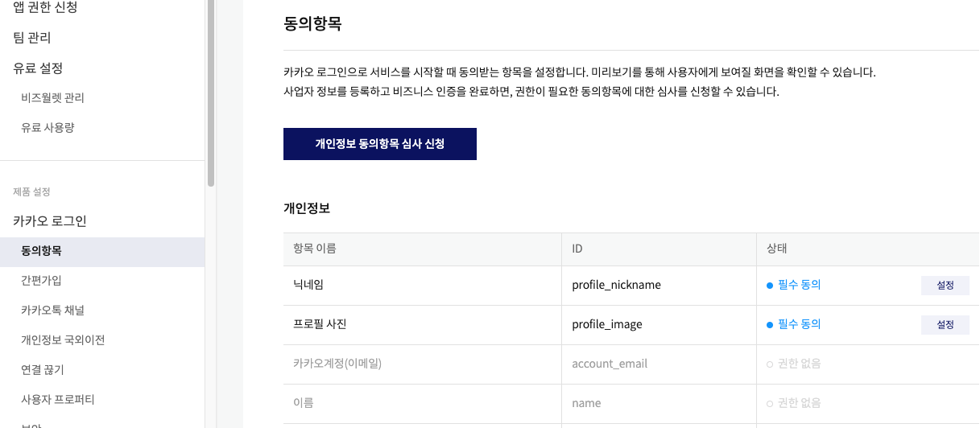The image size is (980, 428).
Task: Click 개인정보 동의항목 심사 신청 button
Action: pos(380,144)
